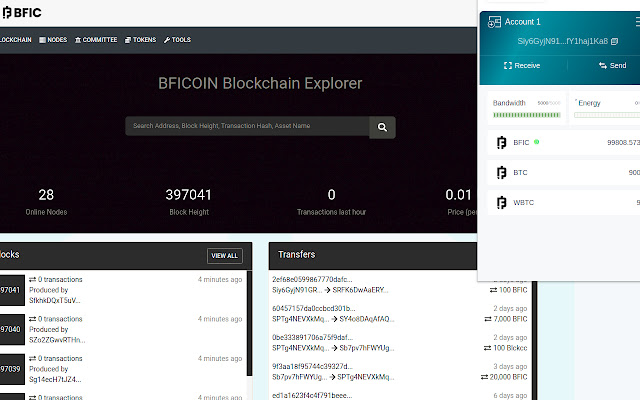The width and height of the screenshot is (640, 400).
Task: Click the 20,000 BFIC transfer amount
Action: (x=504, y=377)
